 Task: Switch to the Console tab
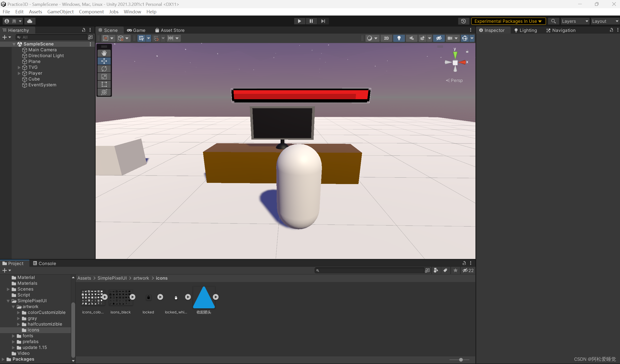coord(47,263)
